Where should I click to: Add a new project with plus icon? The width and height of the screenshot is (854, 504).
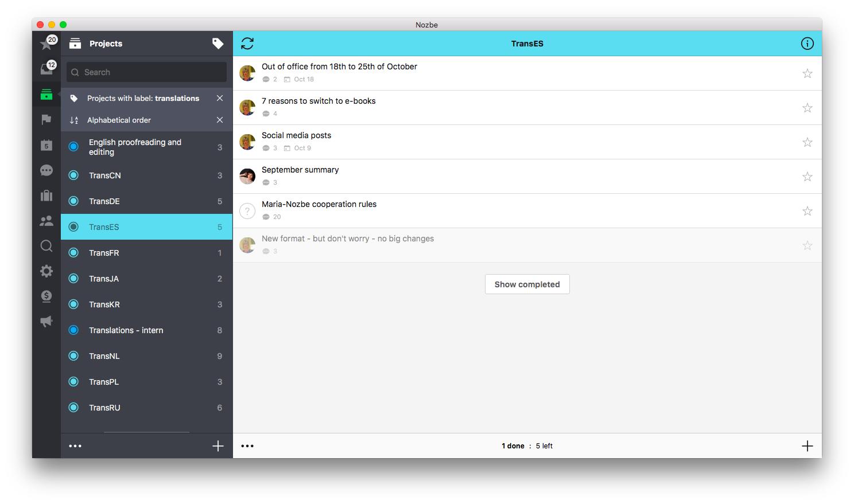218,446
